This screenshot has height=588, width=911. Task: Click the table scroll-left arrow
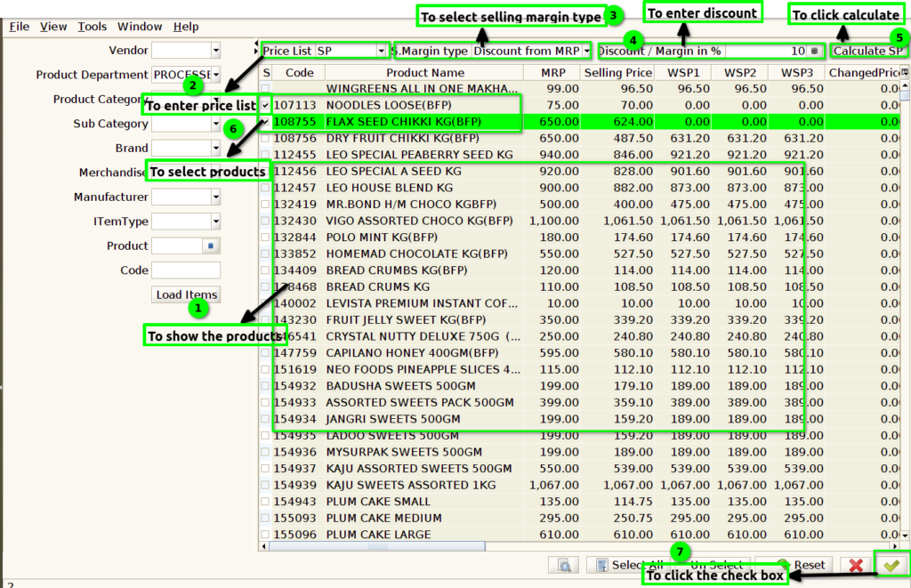click(264, 546)
